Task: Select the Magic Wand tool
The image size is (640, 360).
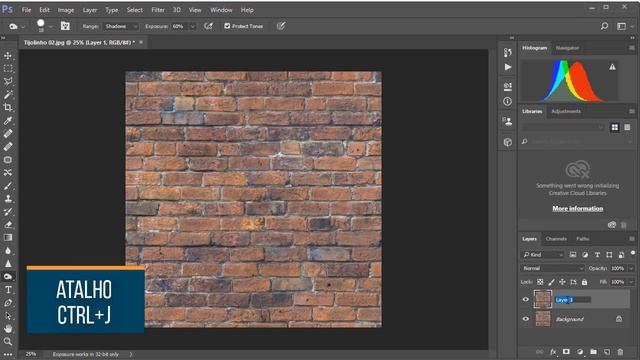Action: tap(8, 95)
